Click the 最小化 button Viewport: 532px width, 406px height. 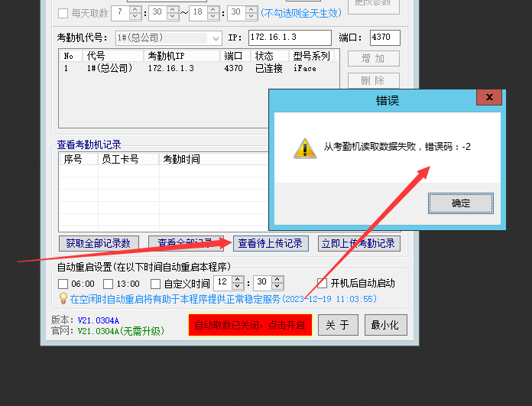385,325
